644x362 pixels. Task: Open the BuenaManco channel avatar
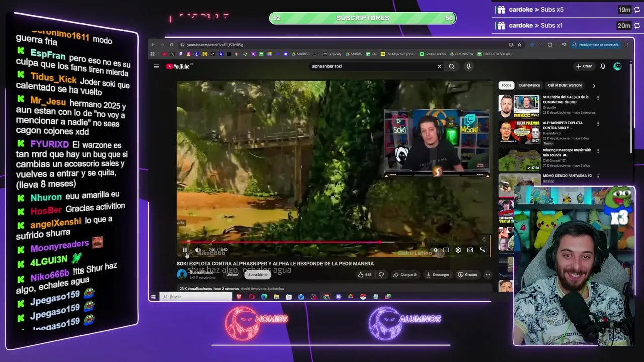click(x=182, y=275)
